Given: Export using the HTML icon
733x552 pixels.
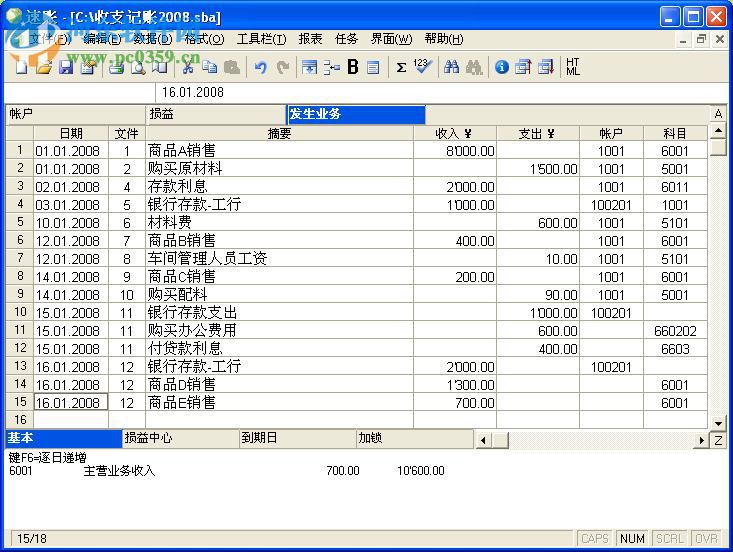Looking at the screenshot, I should tap(573, 67).
